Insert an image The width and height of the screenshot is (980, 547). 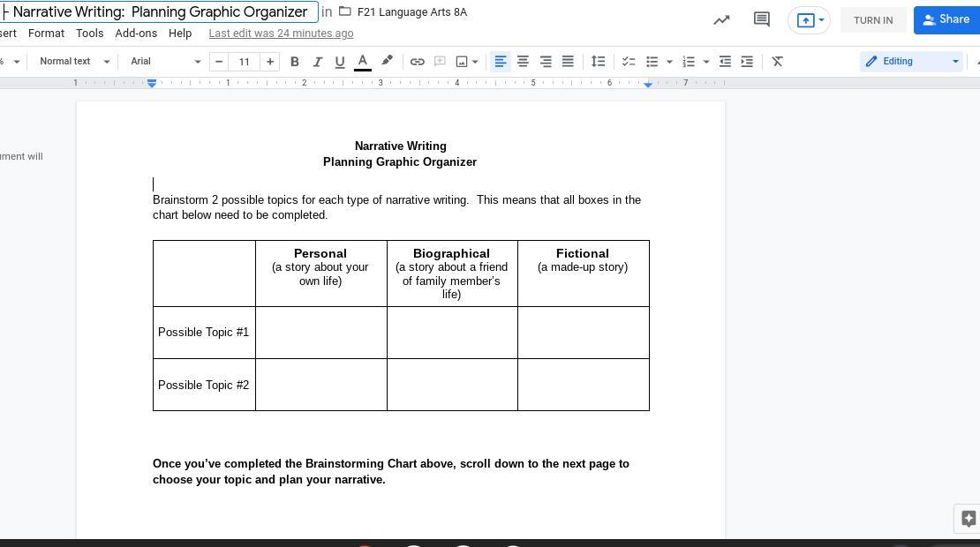pyautogui.click(x=462, y=61)
